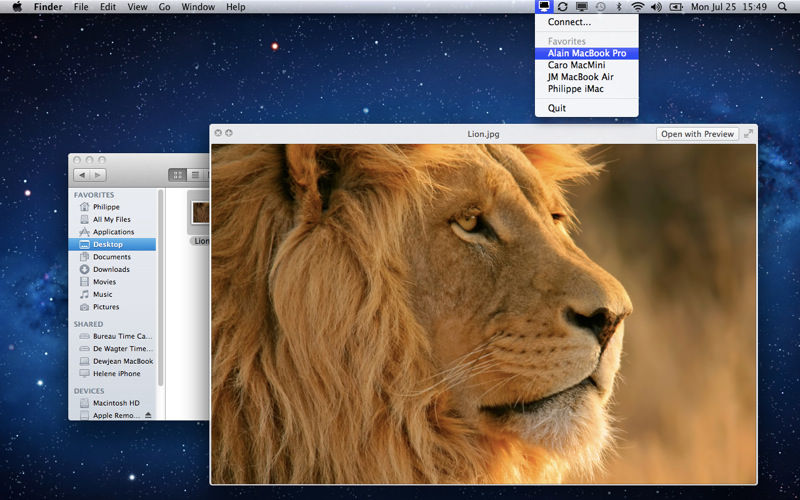800x500 pixels.
Task: Click the Pictures camera sidebar icon
Action: (85, 307)
